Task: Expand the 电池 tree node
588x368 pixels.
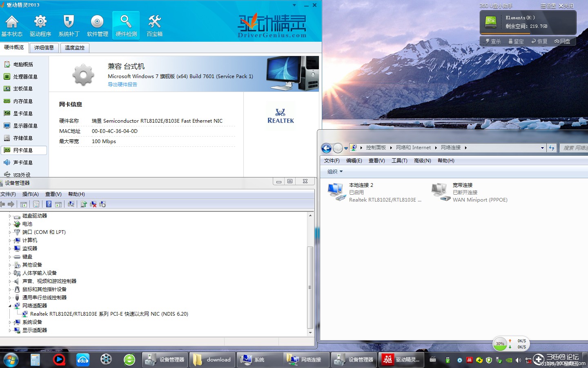Action: pos(10,224)
